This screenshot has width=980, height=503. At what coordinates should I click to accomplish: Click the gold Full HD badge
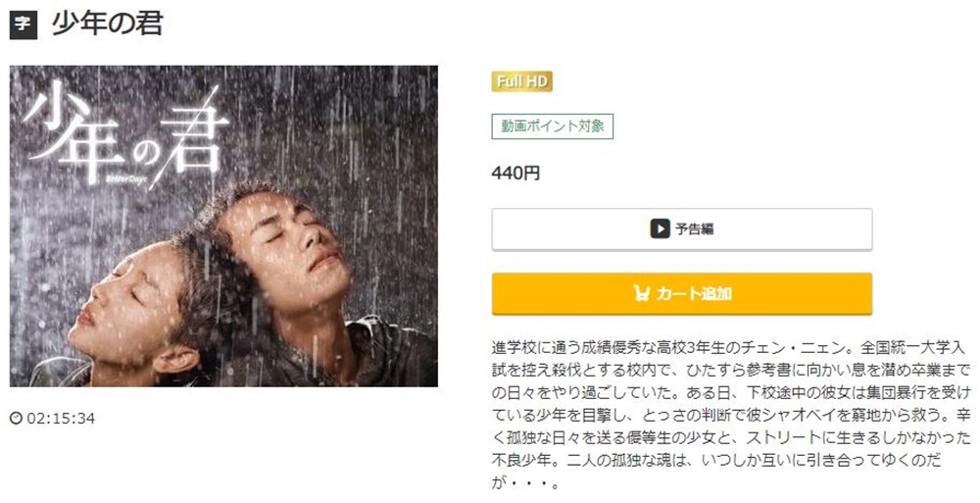pyautogui.click(x=522, y=81)
